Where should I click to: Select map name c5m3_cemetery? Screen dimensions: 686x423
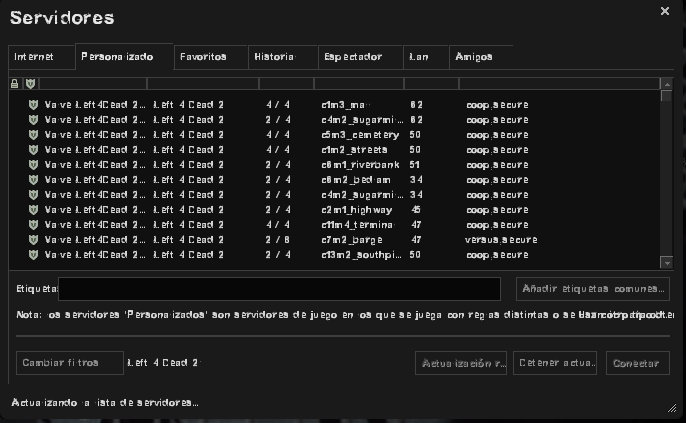click(x=360, y=135)
